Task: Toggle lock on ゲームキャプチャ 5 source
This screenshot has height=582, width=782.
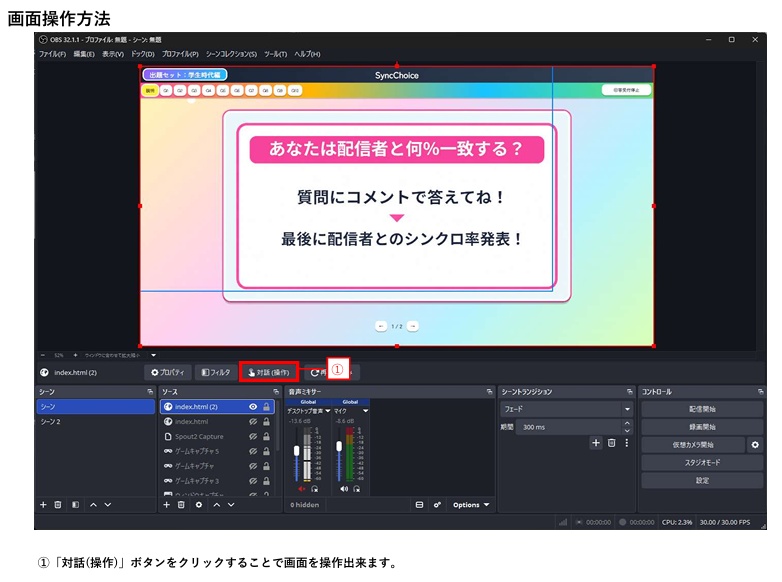Action: (x=266, y=451)
